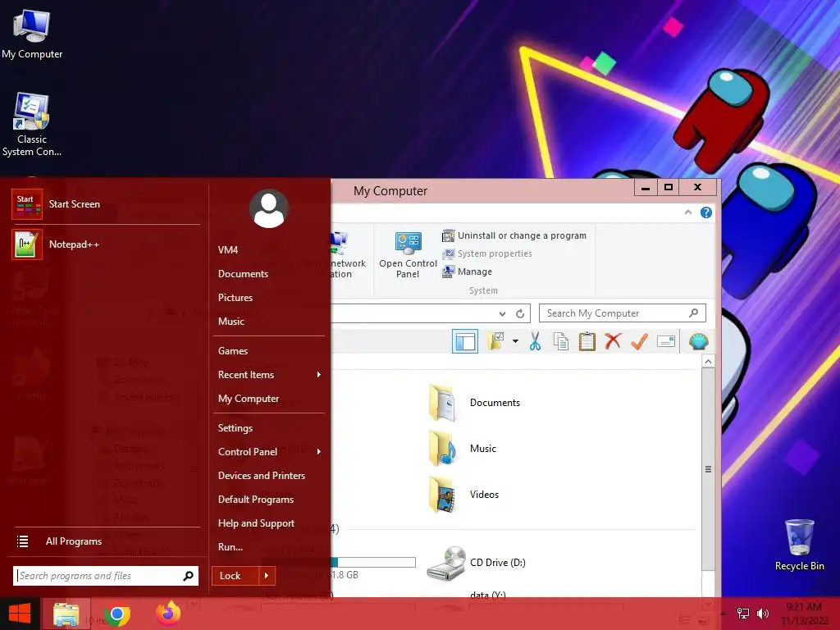Click System properties in the ribbon
Screen dimensions: 840x630
coord(487,253)
